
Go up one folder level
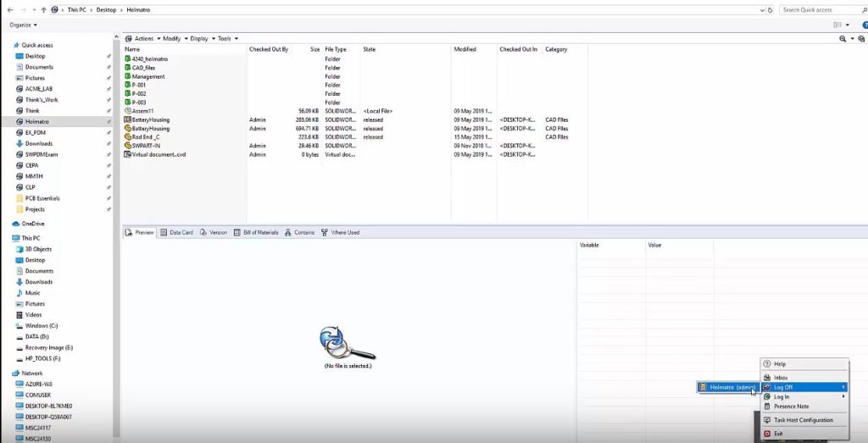44,10
